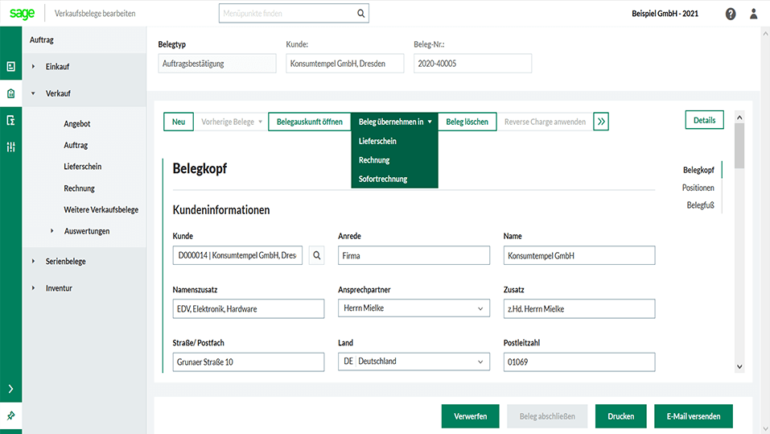Open the third sidebar module icon

pos(11,120)
